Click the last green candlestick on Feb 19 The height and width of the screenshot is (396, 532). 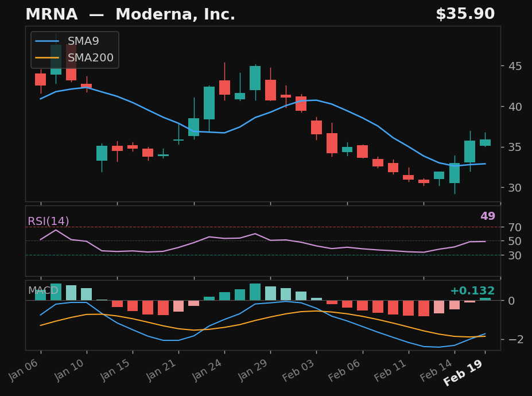point(485,142)
